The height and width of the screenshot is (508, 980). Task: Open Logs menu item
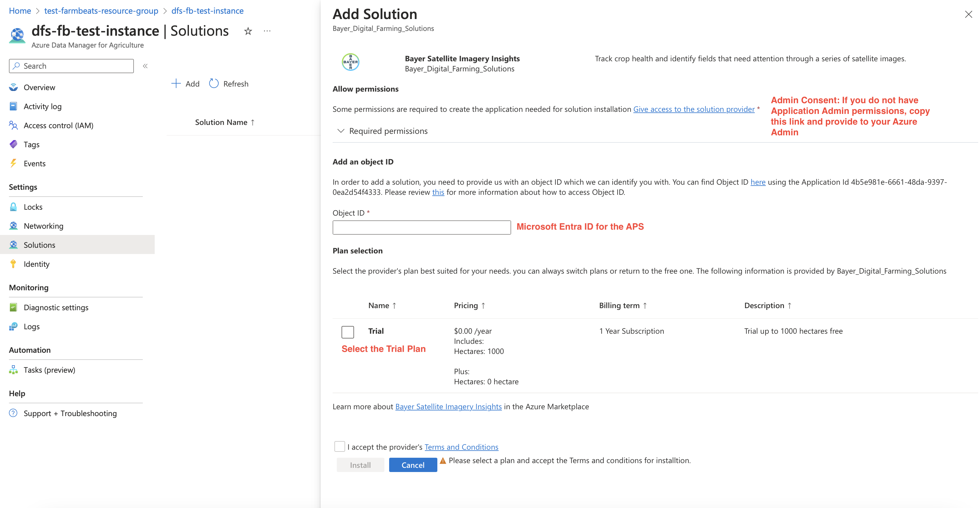point(77,326)
